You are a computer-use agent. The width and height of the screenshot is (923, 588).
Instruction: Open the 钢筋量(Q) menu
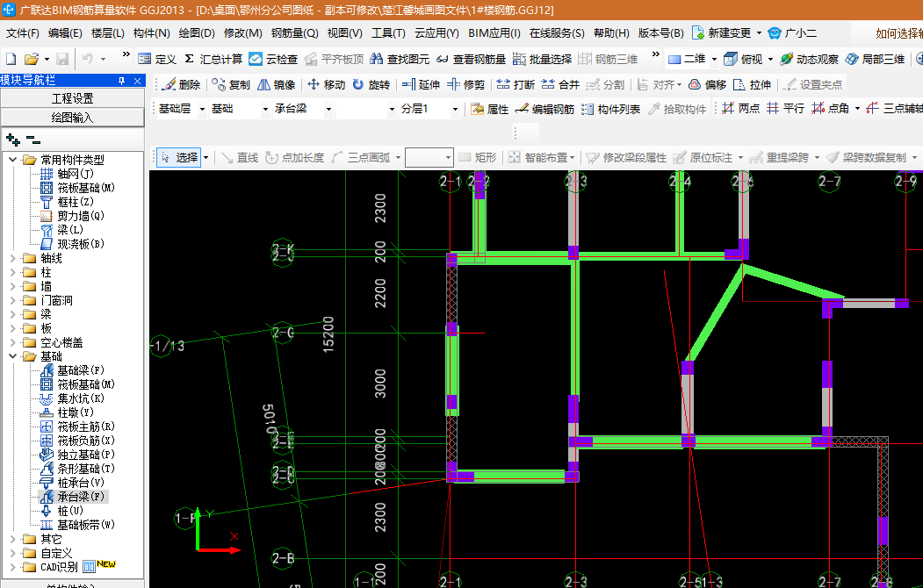[x=295, y=33]
